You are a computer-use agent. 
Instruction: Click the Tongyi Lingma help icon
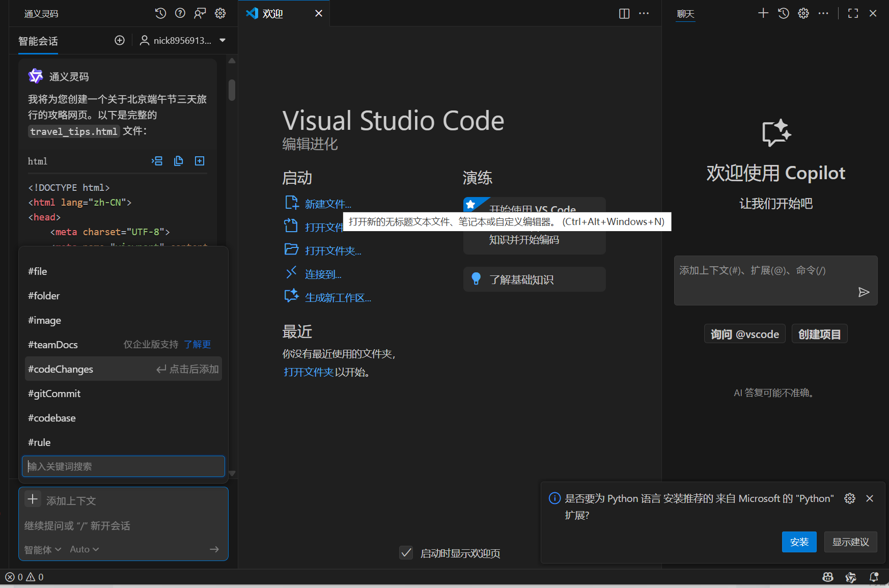coord(180,13)
